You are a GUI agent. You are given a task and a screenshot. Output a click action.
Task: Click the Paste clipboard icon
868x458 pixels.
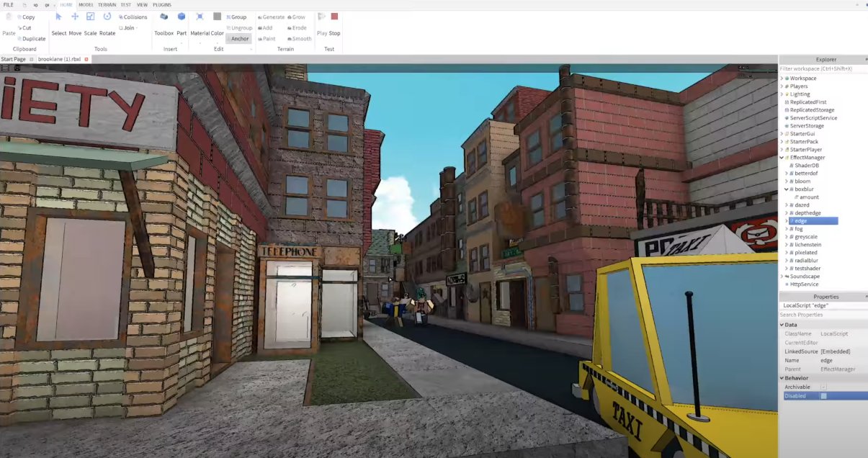(x=9, y=17)
